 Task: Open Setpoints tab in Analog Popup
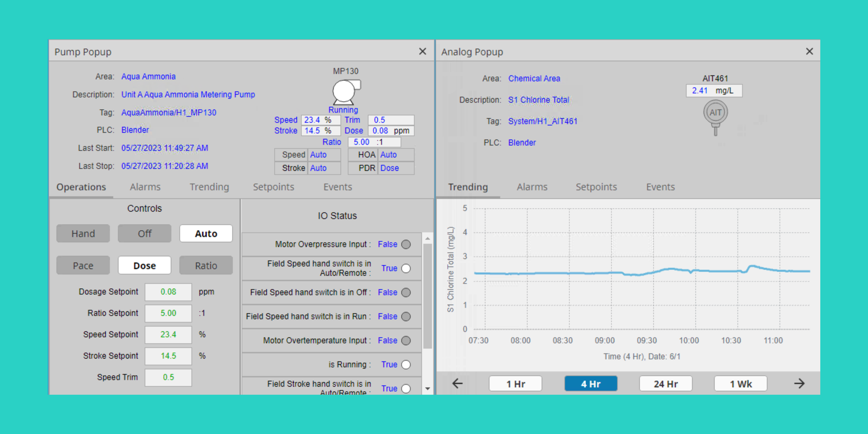coord(596,187)
